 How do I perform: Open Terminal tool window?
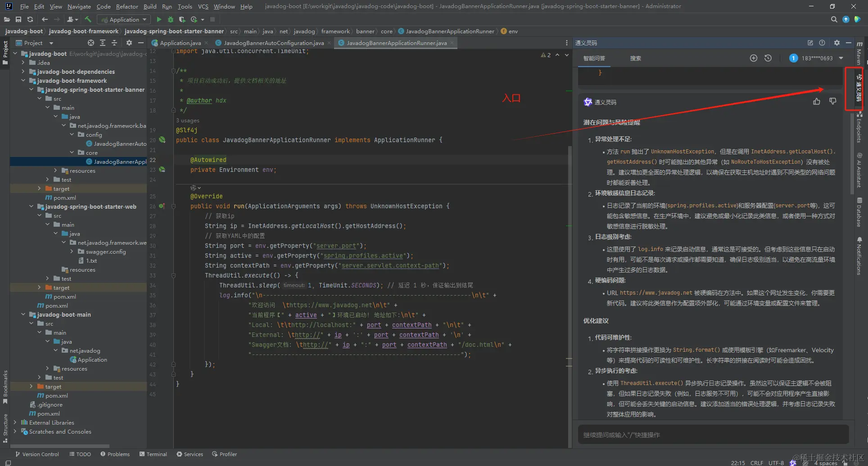point(153,454)
